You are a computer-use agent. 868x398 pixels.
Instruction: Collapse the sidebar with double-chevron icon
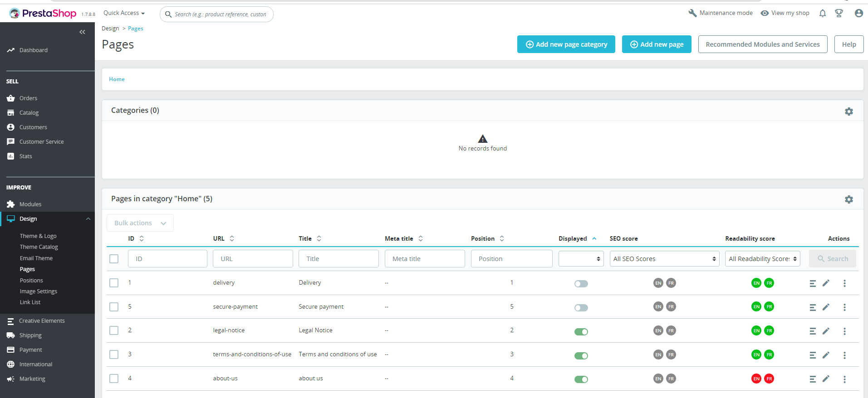click(82, 32)
